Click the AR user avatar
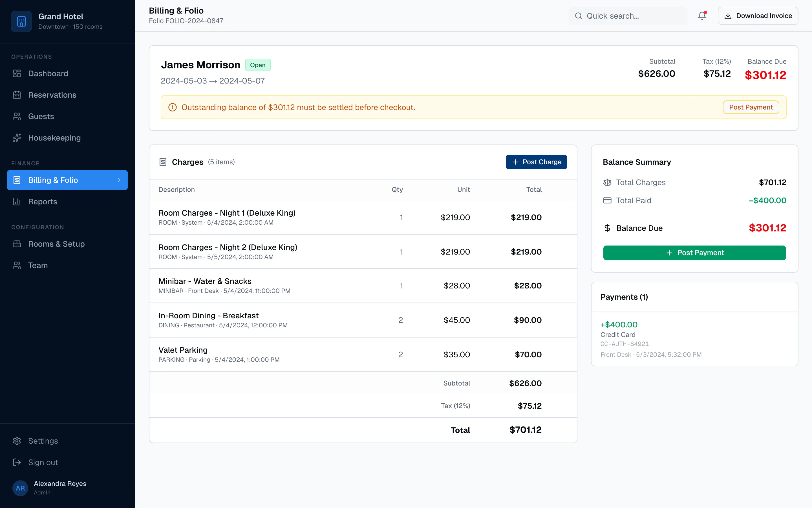 click(x=20, y=488)
